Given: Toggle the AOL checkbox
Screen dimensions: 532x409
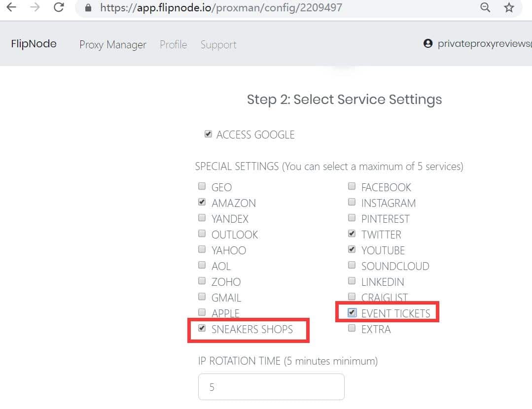Looking at the screenshot, I should [x=202, y=265].
